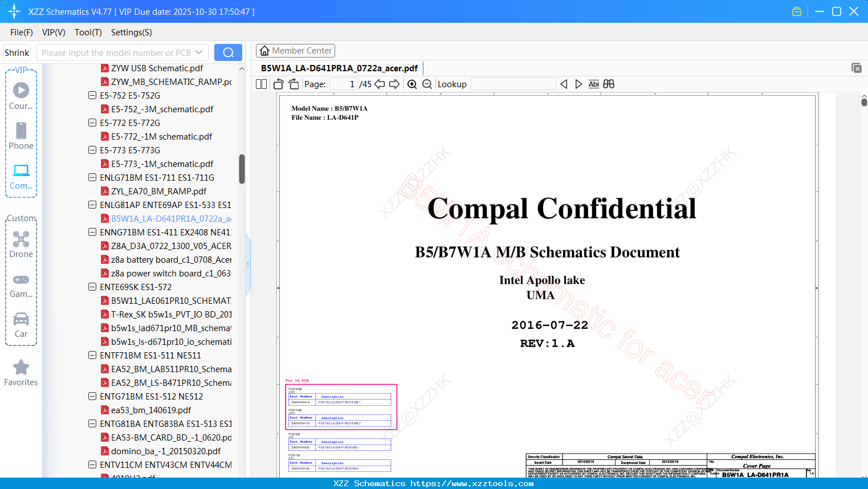Collapse the ENTF71BM ES1-511 folder
Image resolution: width=868 pixels, height=489 pixels.
92,355
